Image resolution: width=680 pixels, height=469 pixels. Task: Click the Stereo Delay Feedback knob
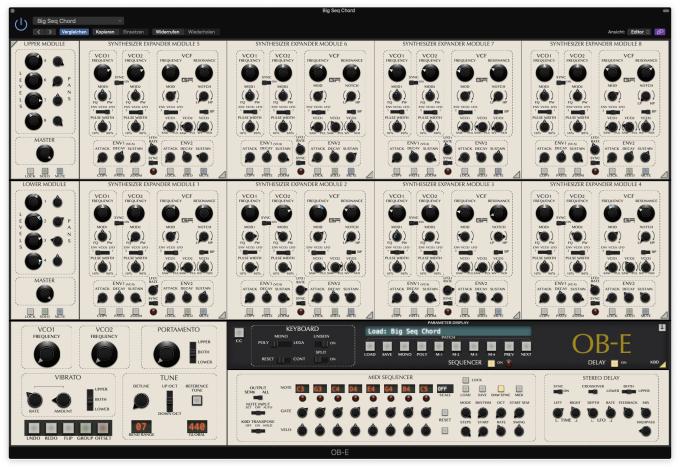tap(628, 413)
